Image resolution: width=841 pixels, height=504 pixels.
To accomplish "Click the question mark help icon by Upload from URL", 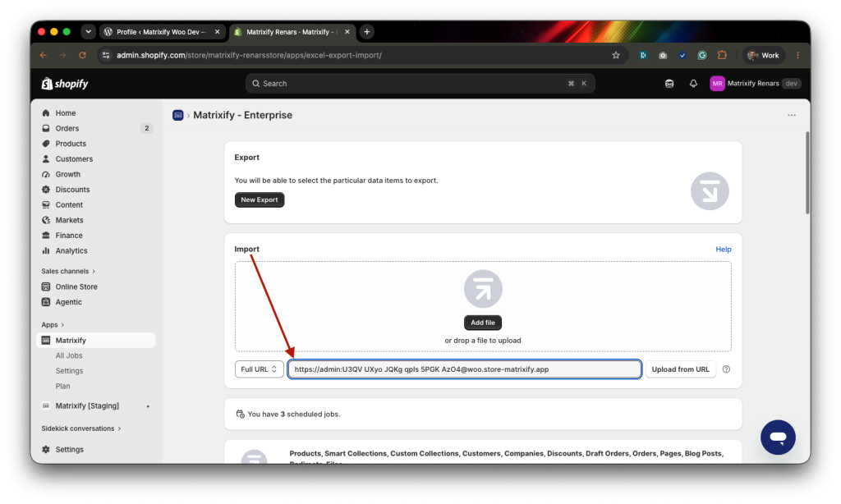I will 726,369.
